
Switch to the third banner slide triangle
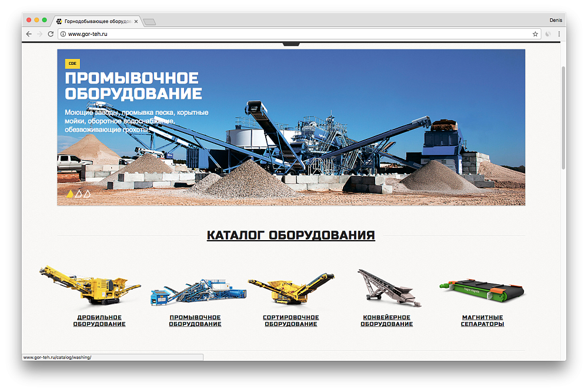point(87,194)
